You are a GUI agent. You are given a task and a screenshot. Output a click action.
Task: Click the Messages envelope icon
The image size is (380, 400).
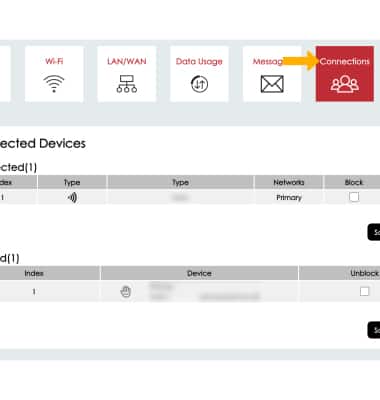272,84
